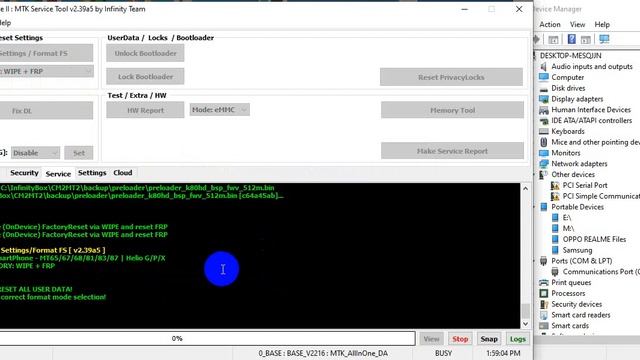Open the Mode: eMMC dropdown
The image size is (640, 360).
[x=220, y=109]
